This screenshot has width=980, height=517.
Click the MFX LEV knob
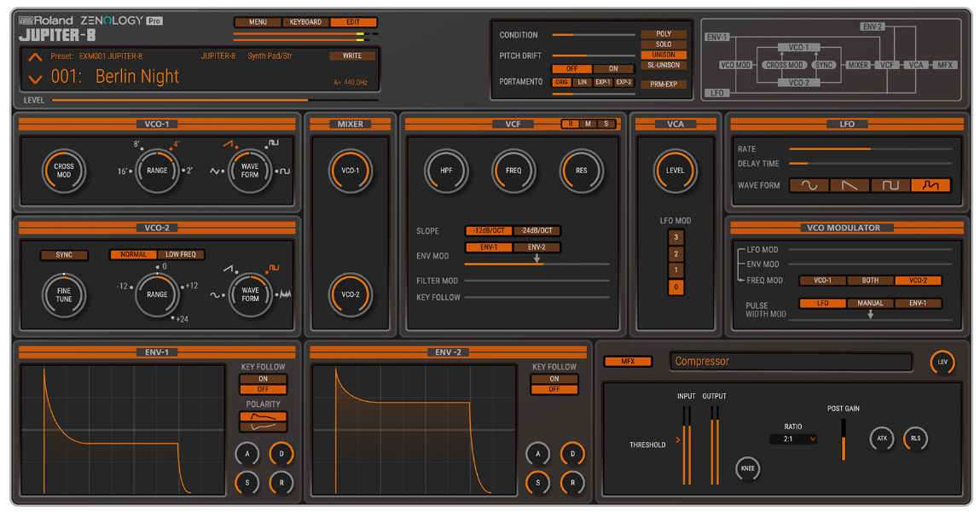(942, 362)
